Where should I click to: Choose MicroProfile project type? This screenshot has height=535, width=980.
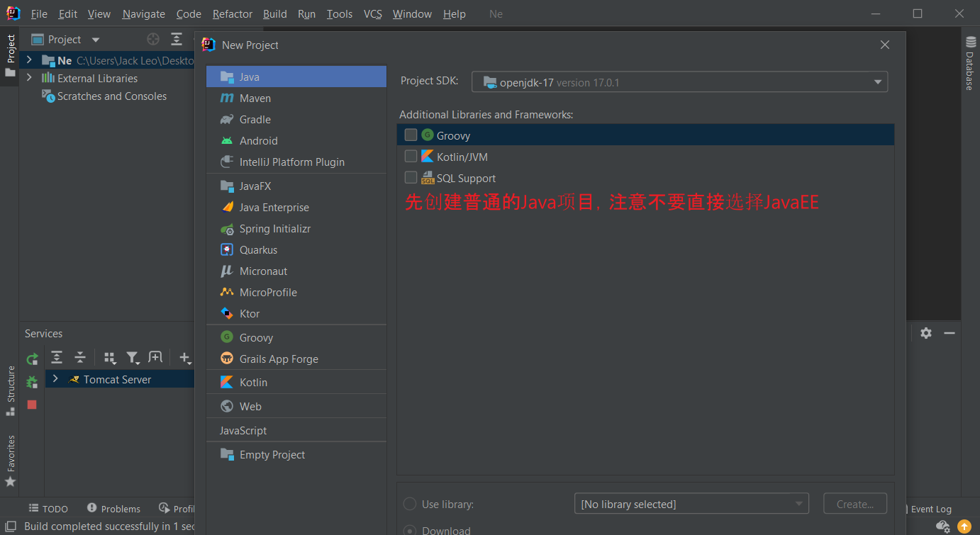pyautogui.click(x=296, y=292)
